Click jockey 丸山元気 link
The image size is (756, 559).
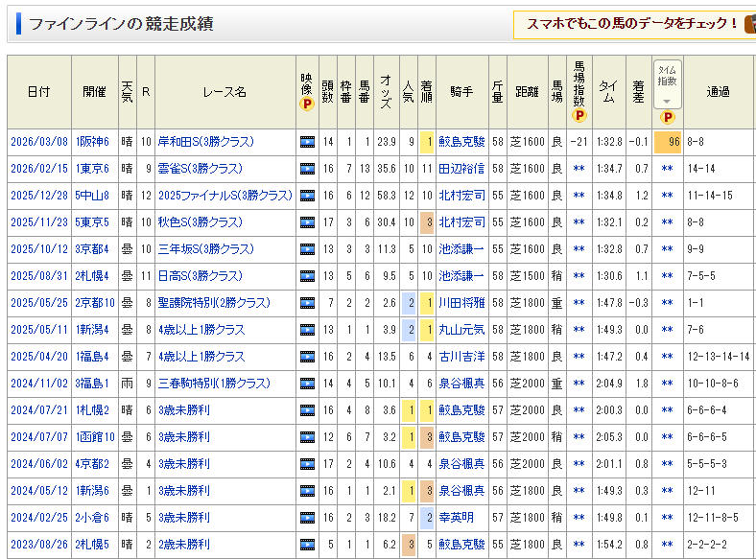pos(461,330)
